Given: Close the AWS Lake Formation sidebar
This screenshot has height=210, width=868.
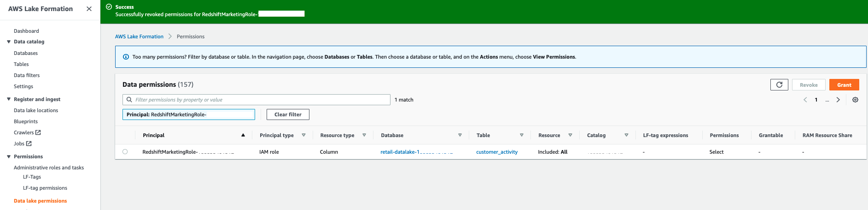Looking at the screenshot, I should click(x=89, y=9).
